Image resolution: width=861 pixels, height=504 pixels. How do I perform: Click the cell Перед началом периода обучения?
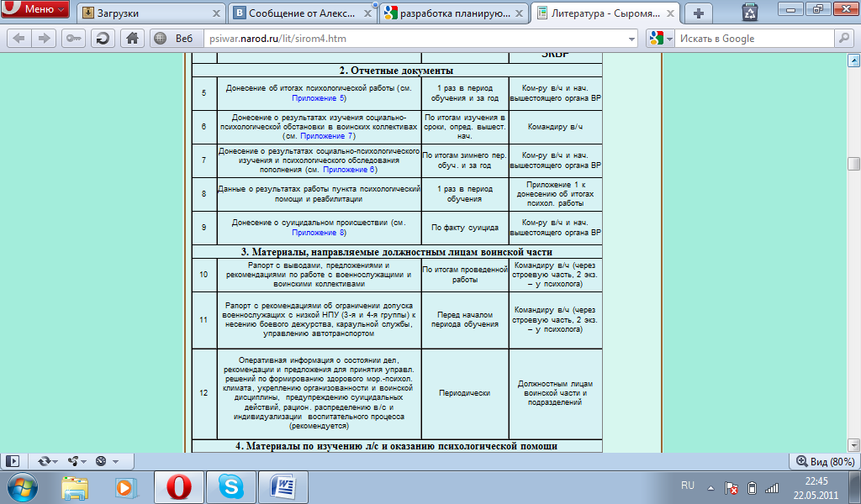464,320
